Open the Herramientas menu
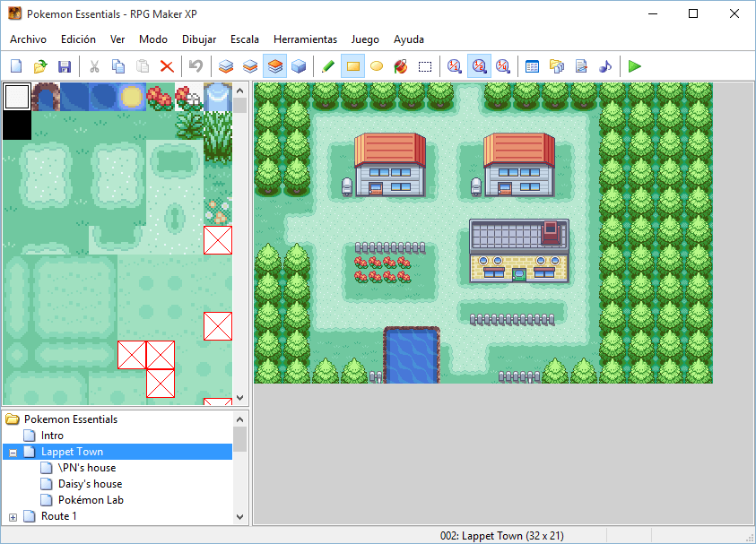Viewport: 756px width, 544px height. (x=305, y=39)
